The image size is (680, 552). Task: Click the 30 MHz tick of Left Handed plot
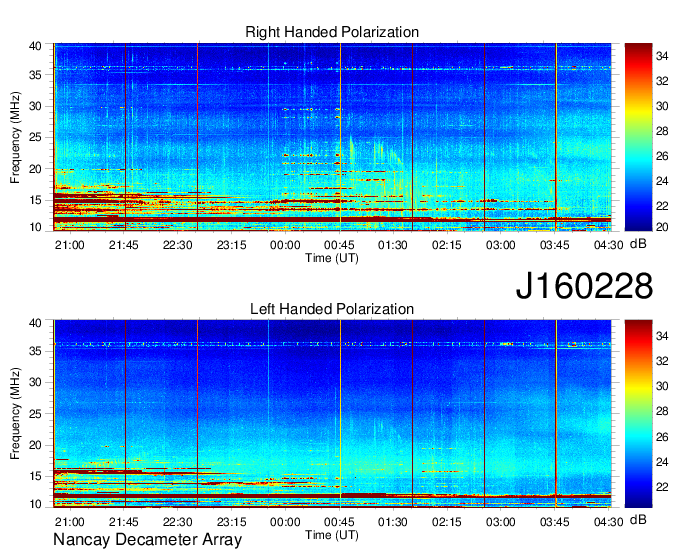(35, 382)
